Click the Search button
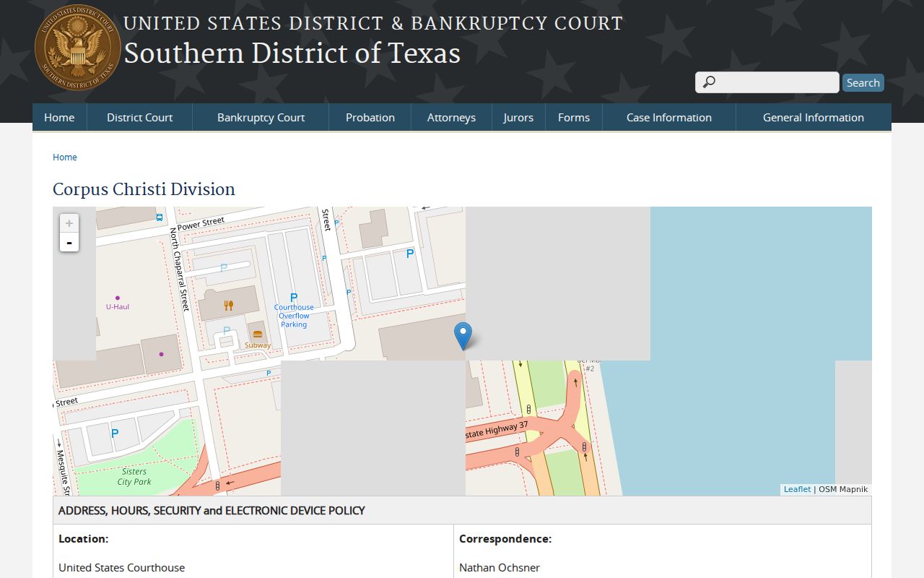The width and height of the screenshot is (924, 578). [x=863, y=82]
